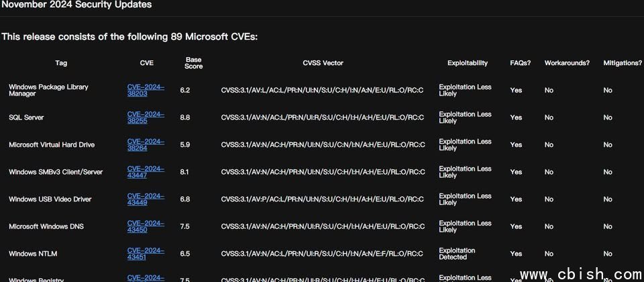
Task: Click CVSS vector of Windows USB Video Driver
Action: (x=323, y=199)
